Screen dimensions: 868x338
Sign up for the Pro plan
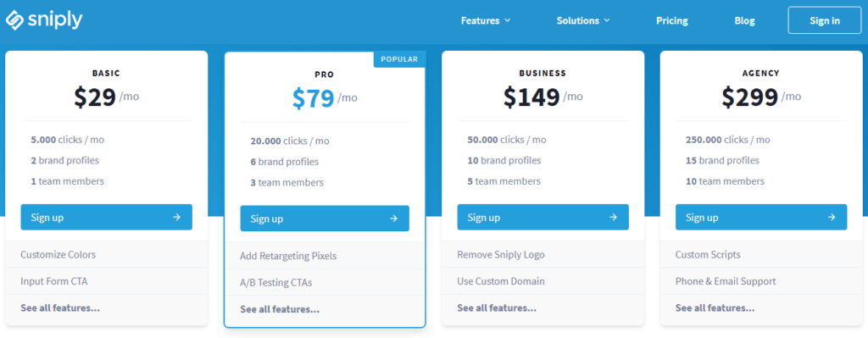[325, 219]
